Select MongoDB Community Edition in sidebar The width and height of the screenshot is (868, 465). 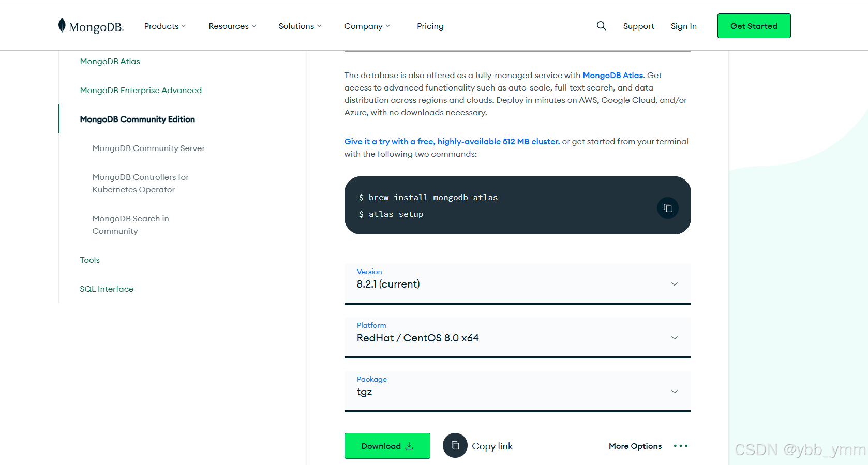pos(137,119)
